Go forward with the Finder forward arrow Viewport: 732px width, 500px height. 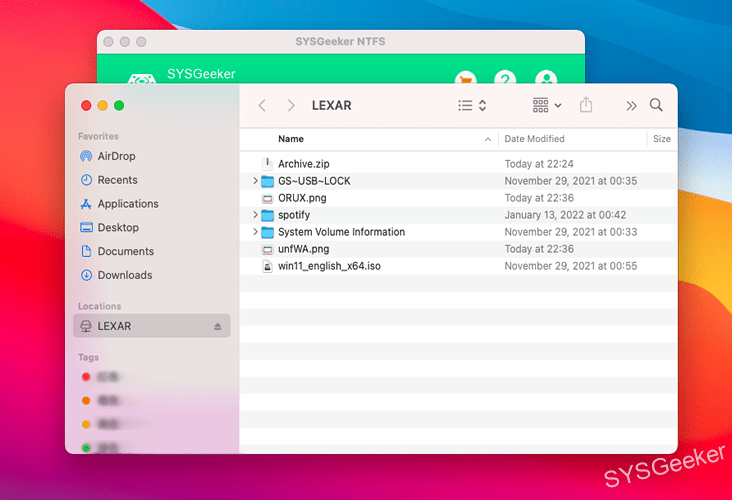pyautogui.click(x=291, y=106)
